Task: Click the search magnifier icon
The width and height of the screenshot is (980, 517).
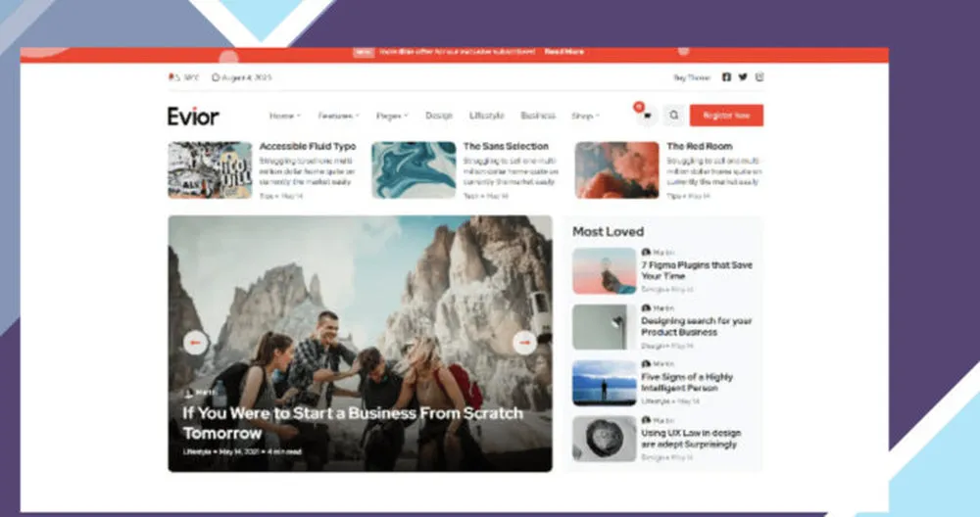Action: coord(674,115)
